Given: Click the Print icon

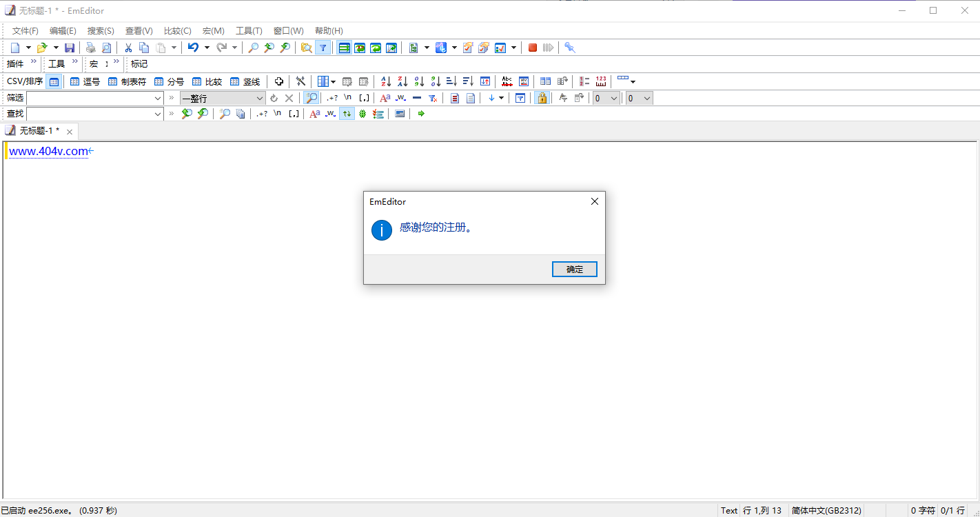Looking at the screenshot, I should click(x=90, y=48).
